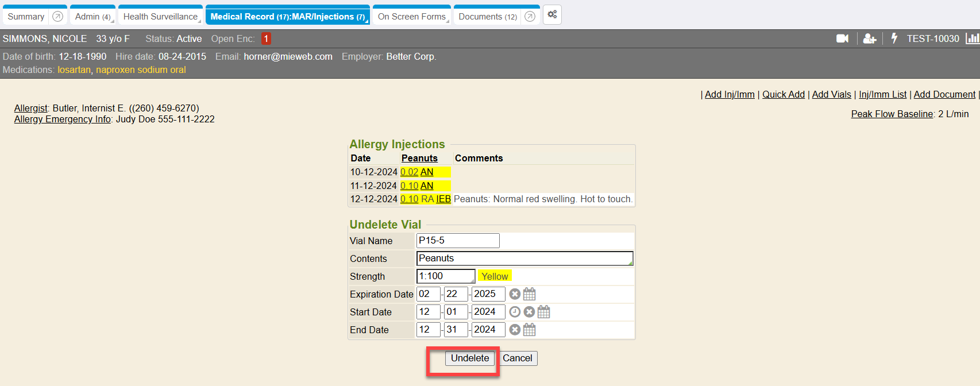
Task: Open the Summary tab pop-out arrow
Action: pyautogui.click(x=57, y=17)
